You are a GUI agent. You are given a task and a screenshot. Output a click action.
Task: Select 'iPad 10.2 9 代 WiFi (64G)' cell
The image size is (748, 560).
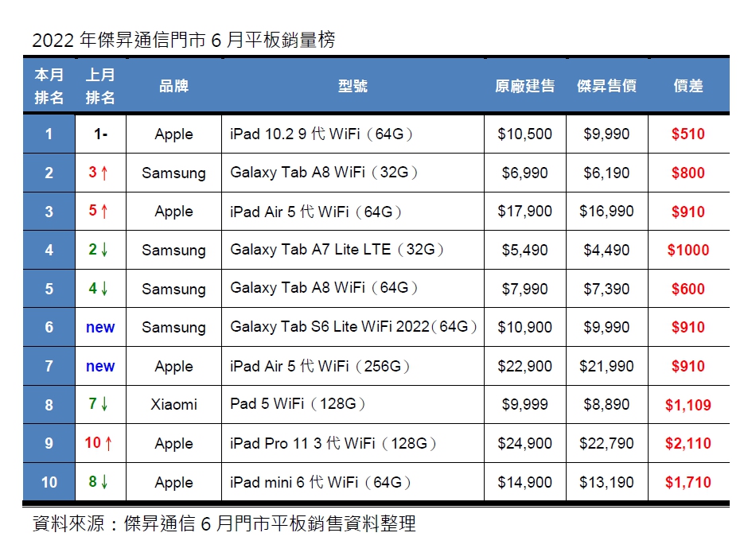[353, 134]
